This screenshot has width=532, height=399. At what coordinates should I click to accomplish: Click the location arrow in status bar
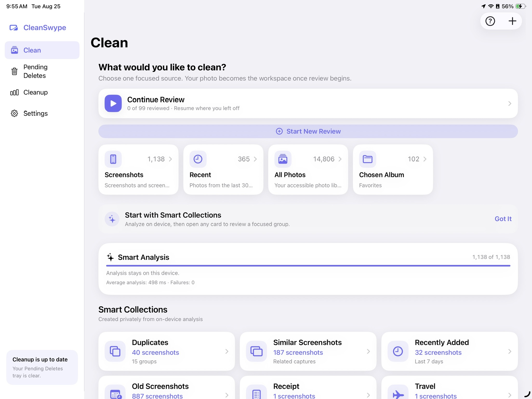click(483, 6)
